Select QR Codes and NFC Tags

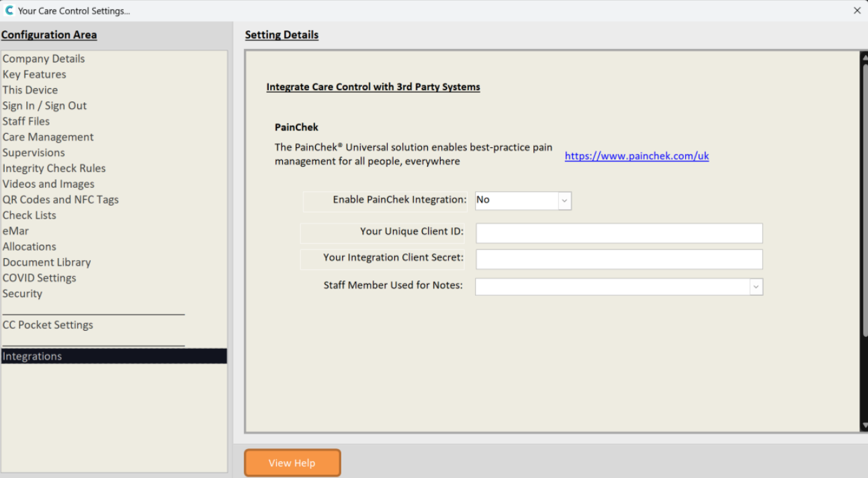point(60,200)
